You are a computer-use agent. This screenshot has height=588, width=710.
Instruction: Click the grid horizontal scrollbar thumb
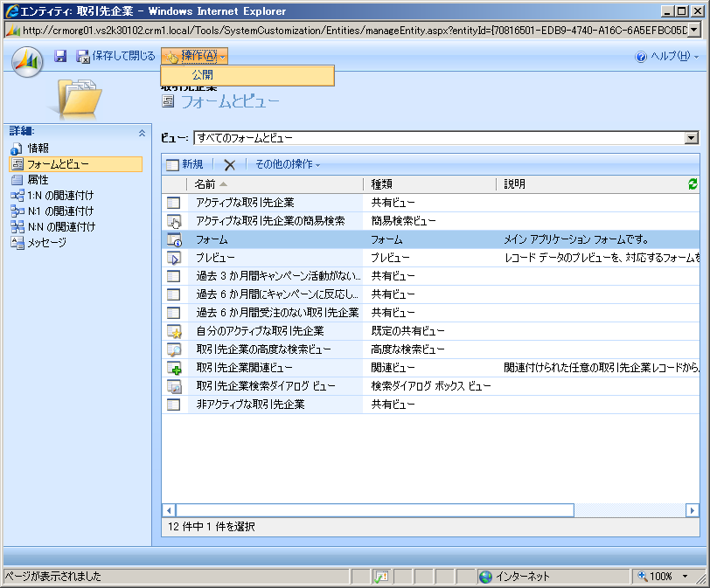point(375,510)
